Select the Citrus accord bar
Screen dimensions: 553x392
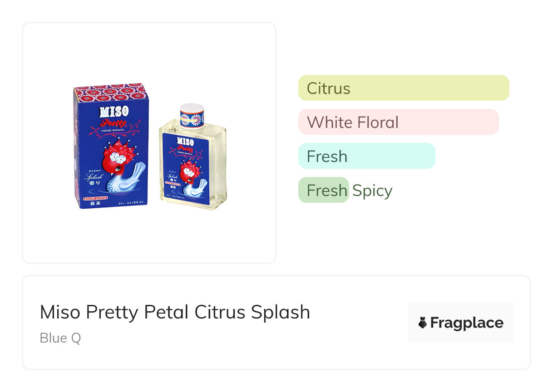click(403, 88)
